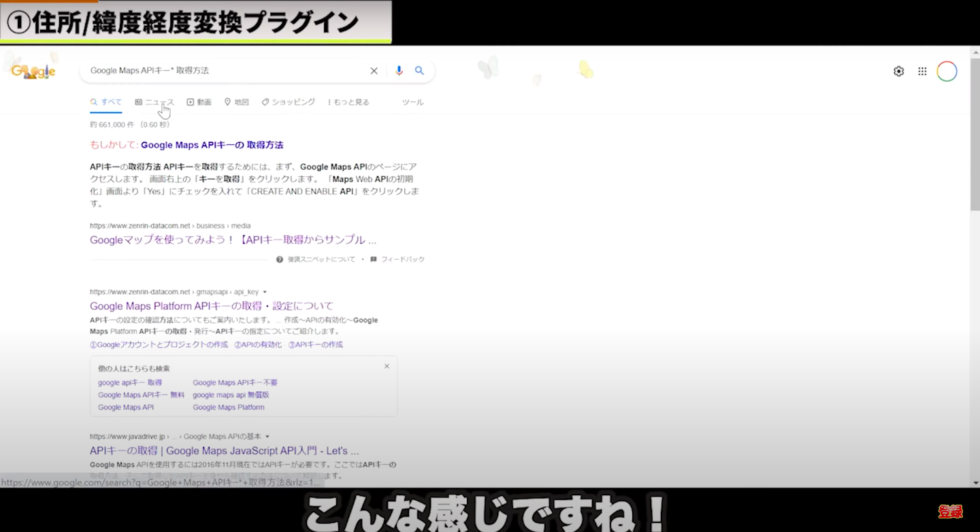The width and height of the screenshot is (980, 532).
Task: Open the Google account profile circle
Action: point(947,71)
